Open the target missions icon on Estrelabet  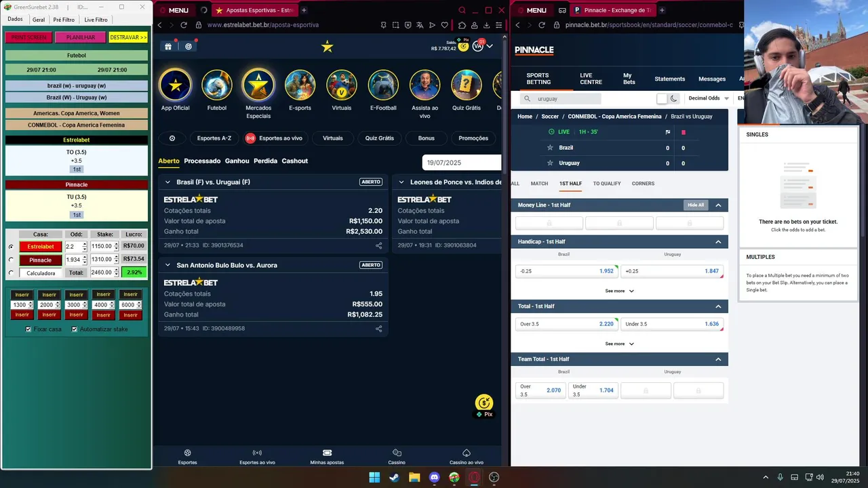pyautogui.click(x=189, y=46)
